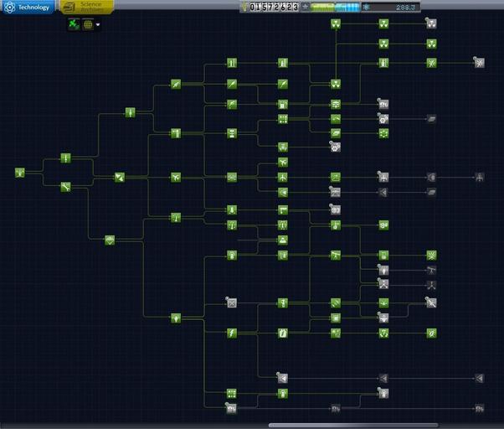Select the Stability fins node after Basic Rocketry

(120, 177)
